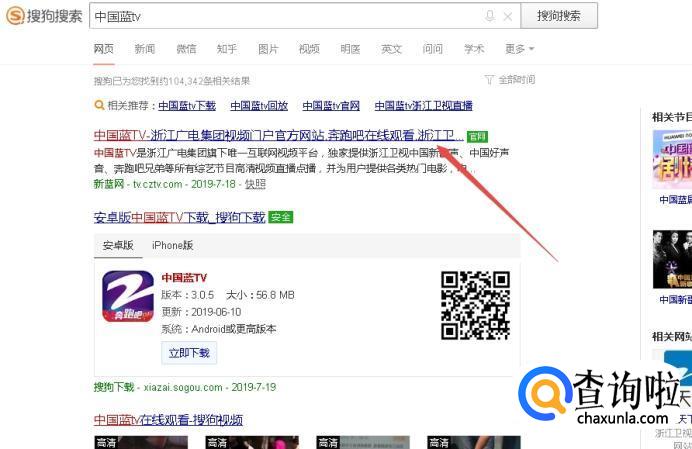This screenshot has height=449, width=692.
Task: Click related suggestion 中国蓝tv官网
Action: click(x=331, y=106)
